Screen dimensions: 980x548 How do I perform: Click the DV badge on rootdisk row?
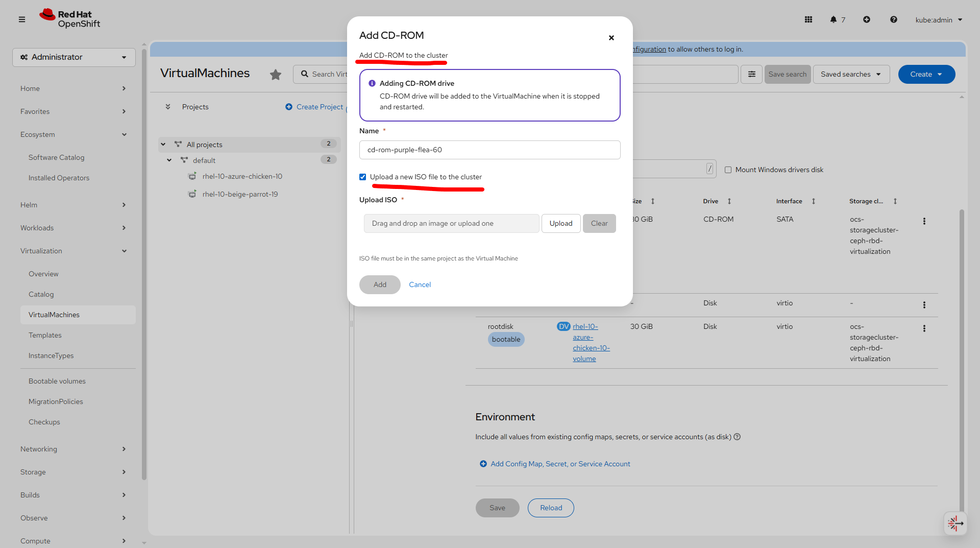click(563, 327)
